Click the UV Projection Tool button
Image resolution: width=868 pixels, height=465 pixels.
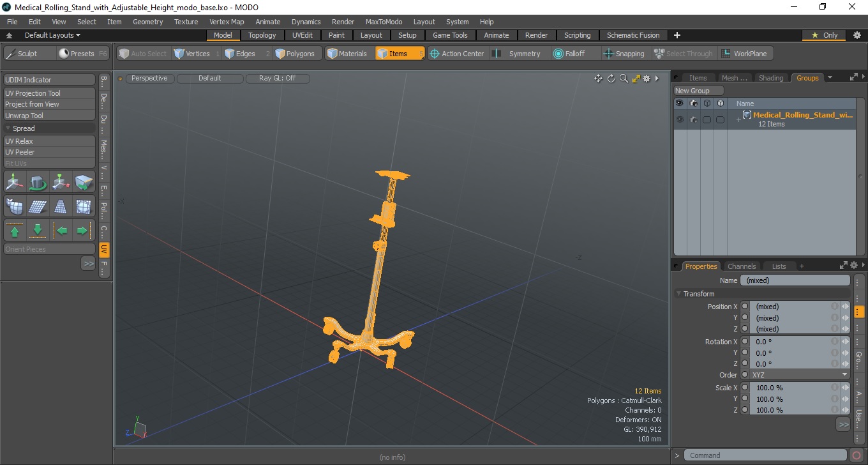[50, 93]
